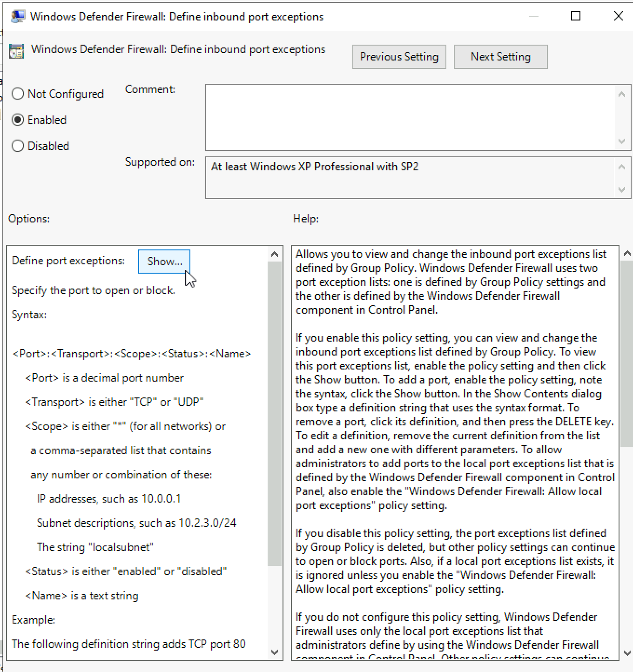Close the policy dialog window
Screen dimensions: 633x672
click(619, 16)
